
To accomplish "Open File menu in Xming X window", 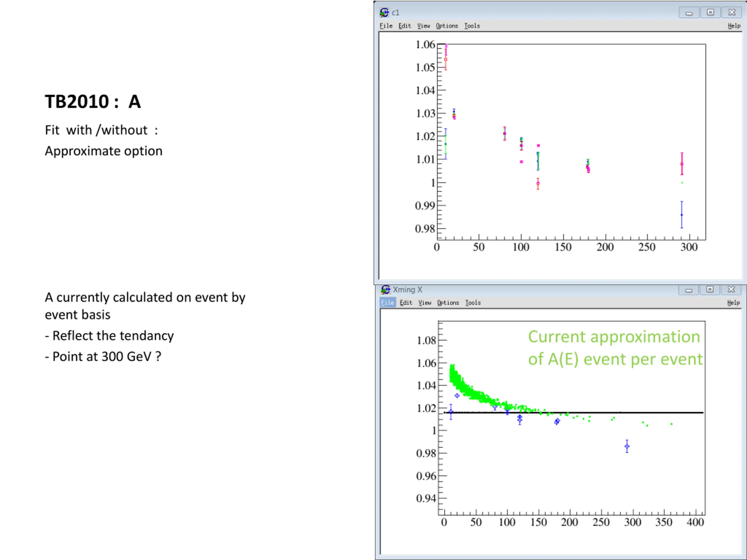I will (x=387, y=303).
